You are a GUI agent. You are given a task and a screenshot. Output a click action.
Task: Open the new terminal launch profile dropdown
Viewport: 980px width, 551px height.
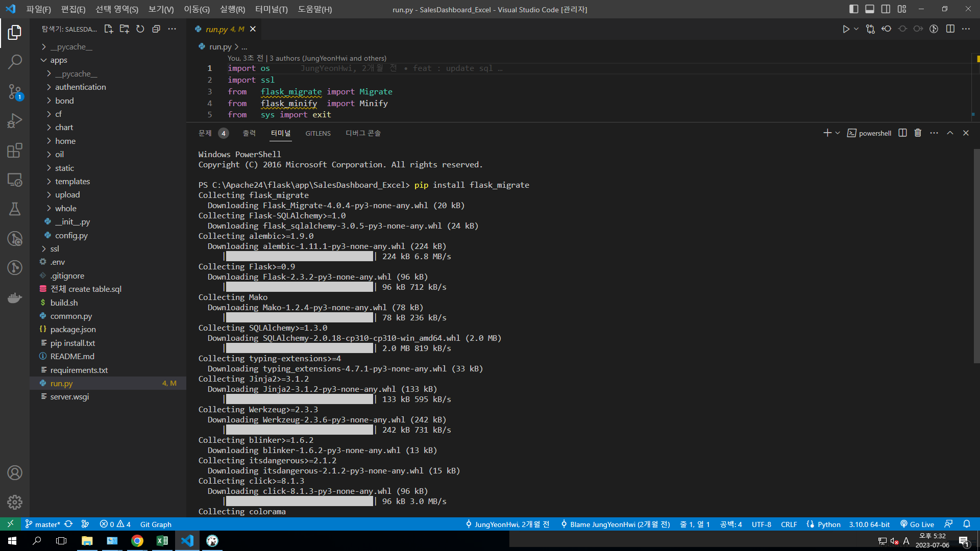[x=838, y=133]
